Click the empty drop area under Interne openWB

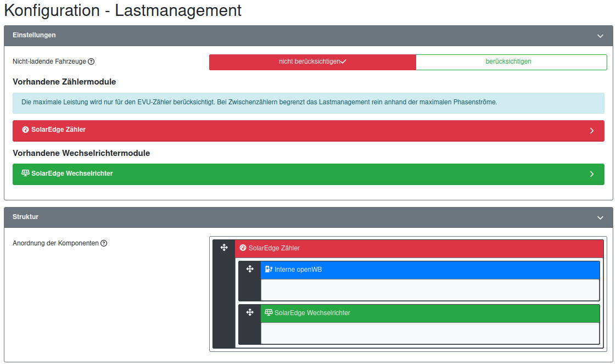click(430, 290)
